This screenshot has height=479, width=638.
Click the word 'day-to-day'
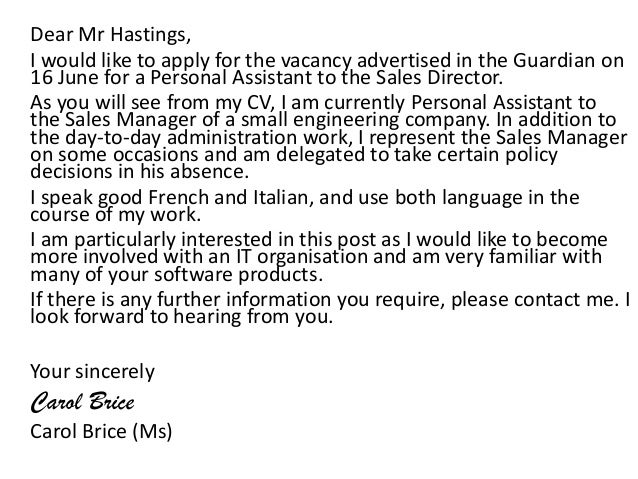click(x=113, y=138)
